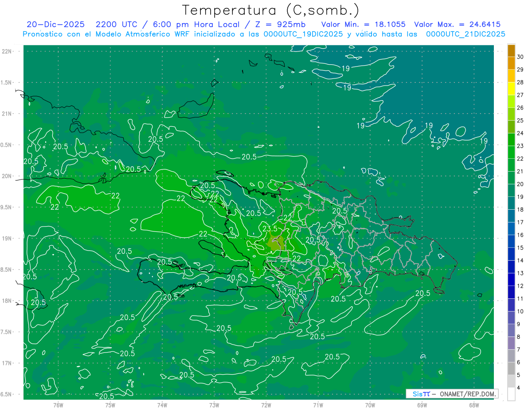Click the '23' color bar label
The width and height of the screenshot is (532, 411).
click(x=520, y=146)
